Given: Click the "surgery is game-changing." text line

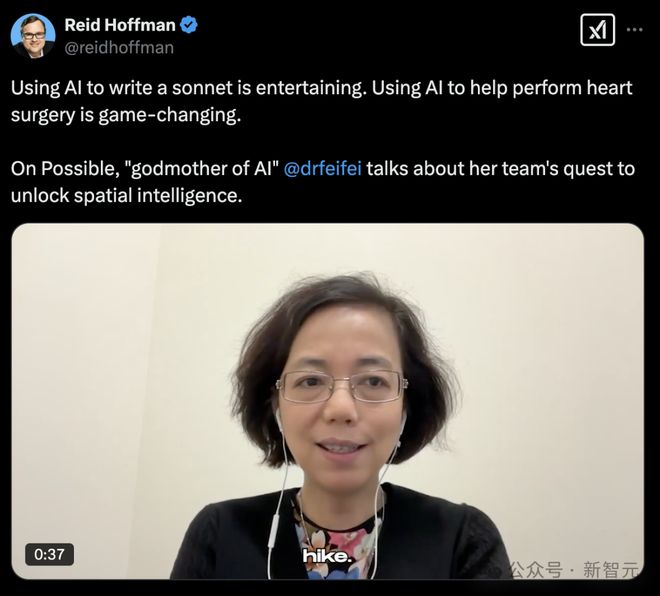Looking at the screenshot, I should pos(126,115).
